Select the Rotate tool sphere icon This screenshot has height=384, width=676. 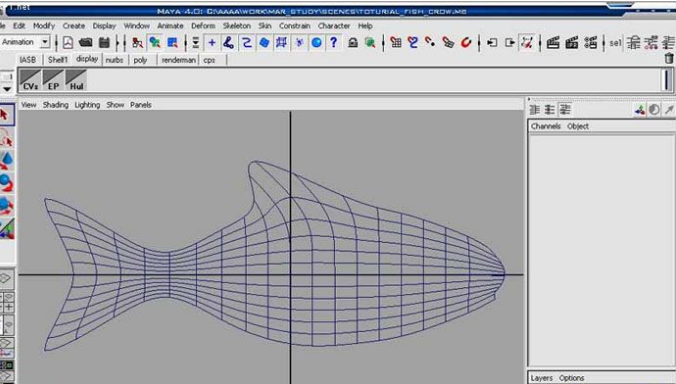(x=6, y=183)
